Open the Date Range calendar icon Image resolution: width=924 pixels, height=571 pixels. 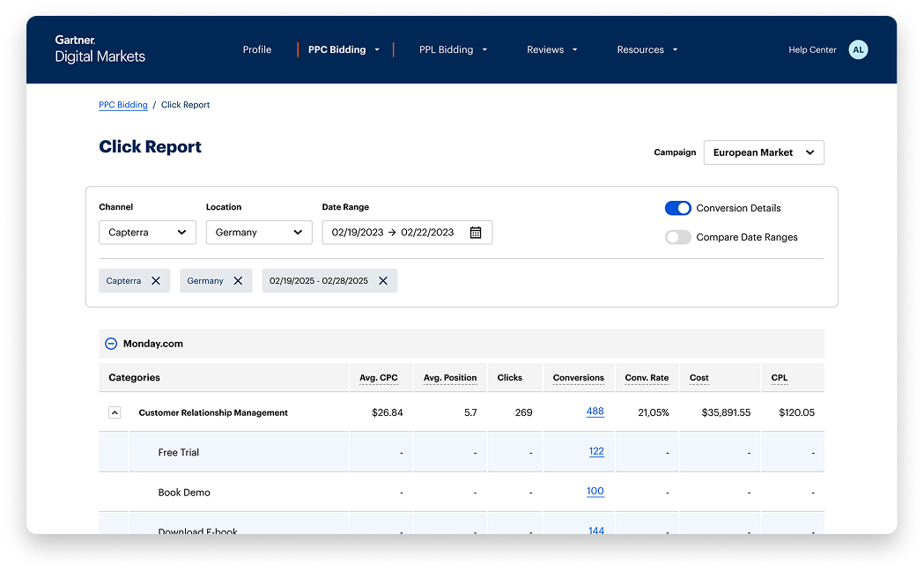tap(476, 232)
